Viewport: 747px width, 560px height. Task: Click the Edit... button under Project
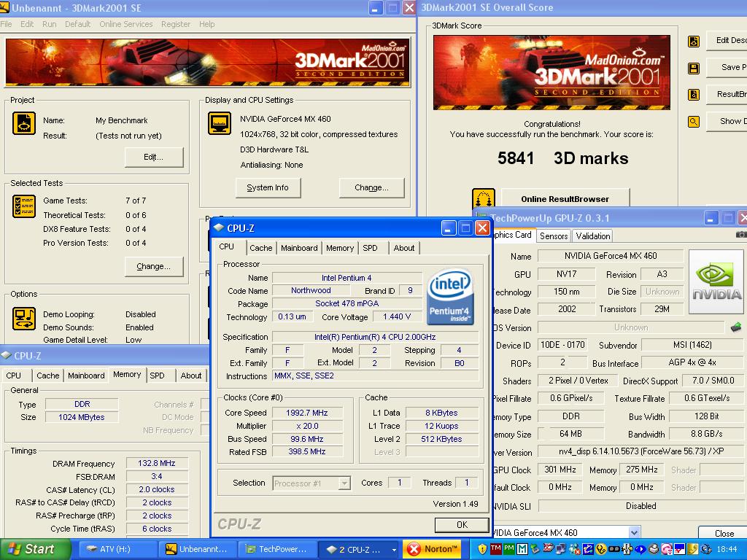[153, 157]
